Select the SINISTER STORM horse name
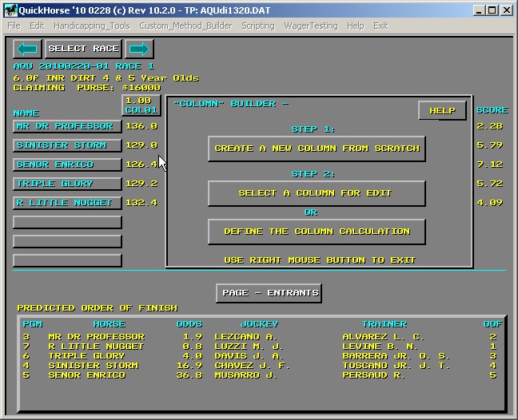Screen dimensions: 518x420 coord(67,145)
